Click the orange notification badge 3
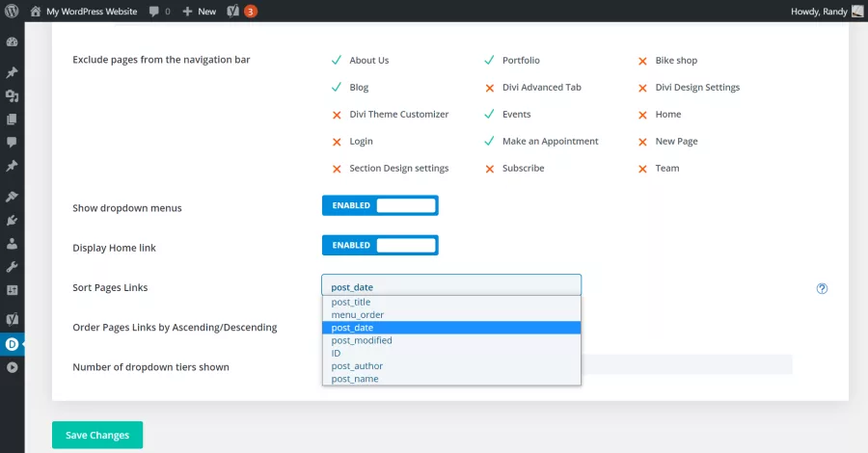The height and width of the screenshot is (453, 868). pos(250,11)
